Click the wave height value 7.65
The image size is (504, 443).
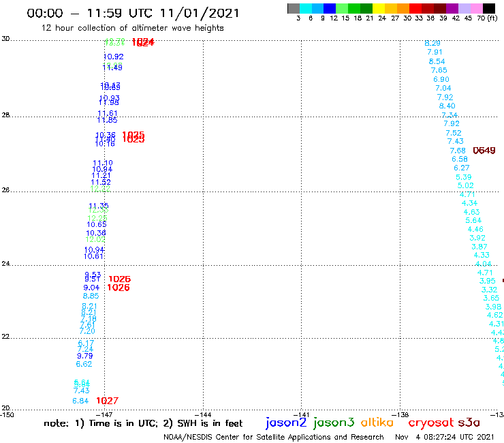439,70
